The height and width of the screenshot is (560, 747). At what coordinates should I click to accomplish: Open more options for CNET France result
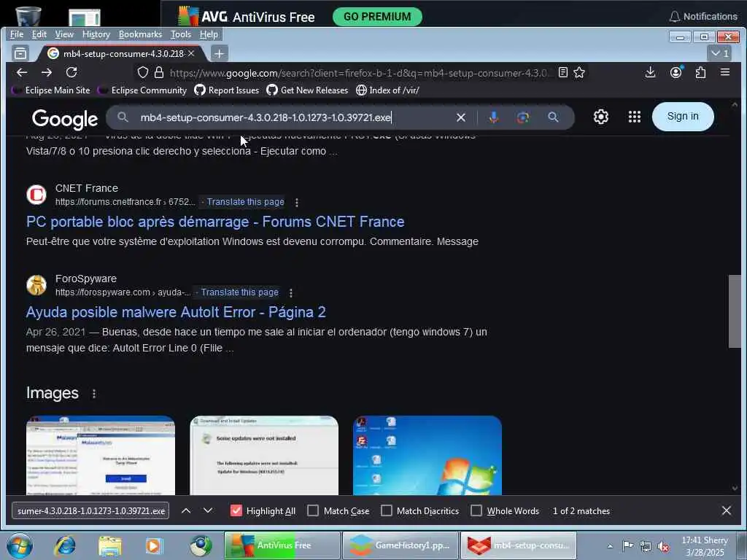tap(297, 203)
